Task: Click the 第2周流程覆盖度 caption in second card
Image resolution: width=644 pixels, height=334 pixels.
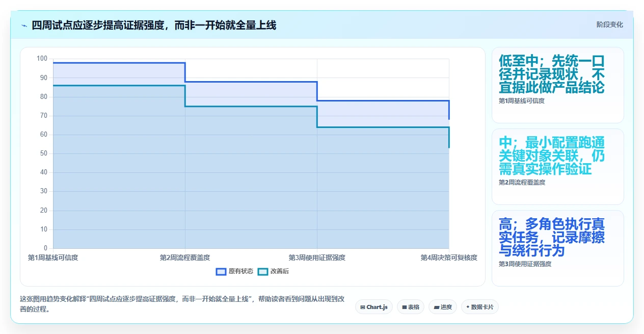Action: tap(522, 183)
